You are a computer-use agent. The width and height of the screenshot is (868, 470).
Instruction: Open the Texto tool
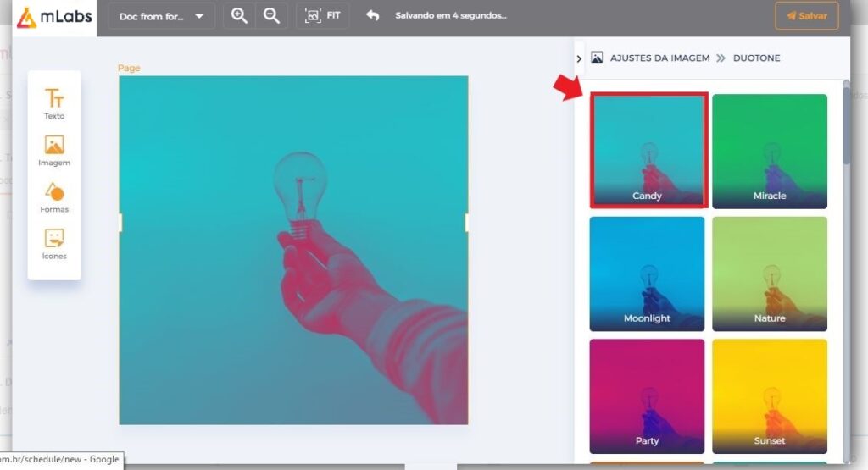54,103
